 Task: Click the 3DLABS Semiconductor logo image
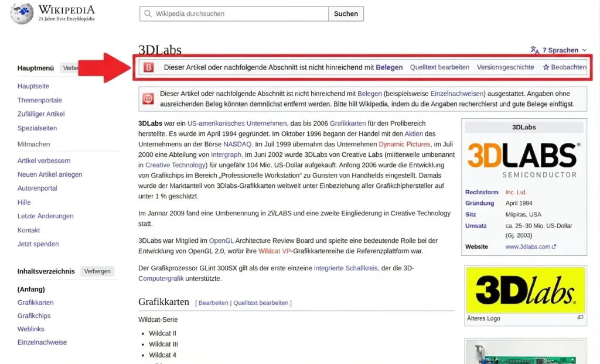[x=524, y=160]
